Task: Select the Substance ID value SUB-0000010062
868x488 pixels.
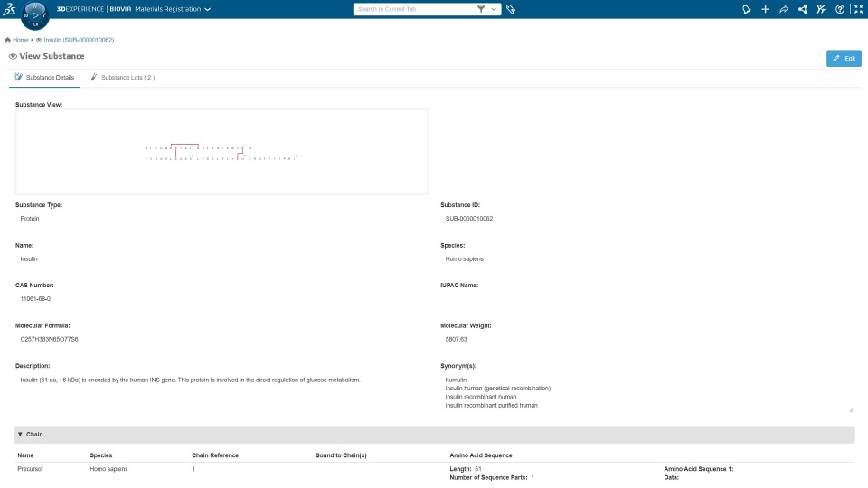Action: pyautogui.click(x=469, y=219)
